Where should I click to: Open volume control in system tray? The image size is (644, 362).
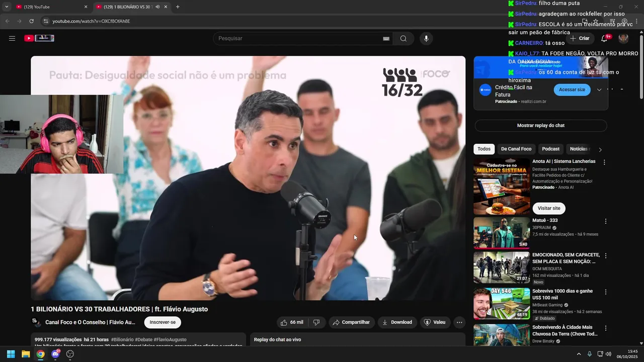click(x=608, y=354)
